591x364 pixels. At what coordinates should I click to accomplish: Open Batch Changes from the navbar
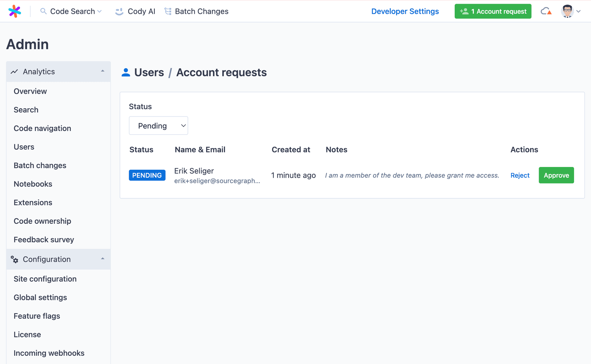[x=196, y=11]
